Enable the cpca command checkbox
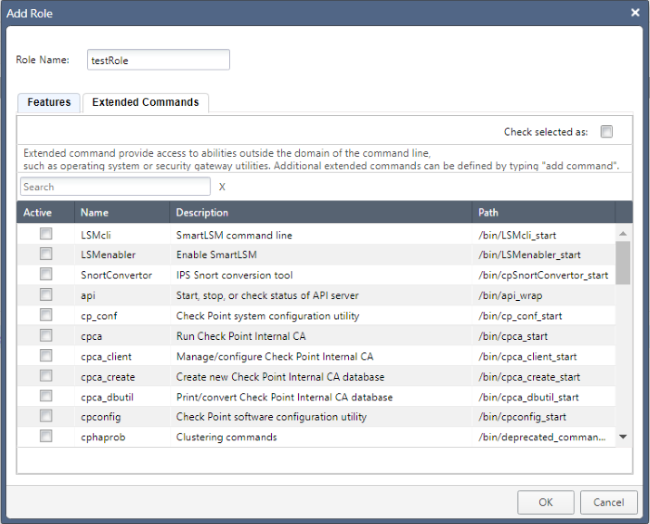The width and height of the screenshot is (650, 524). click(46, 335)
